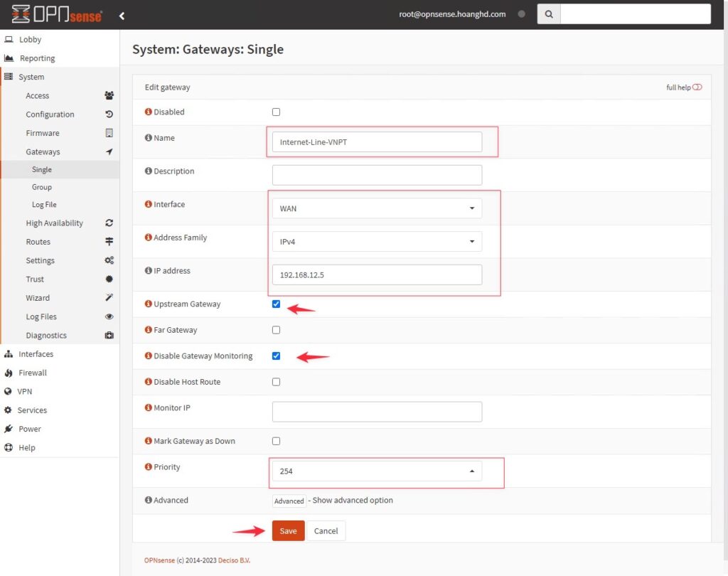
Task: Click the Access users icon
Action: tap(109, 95)
